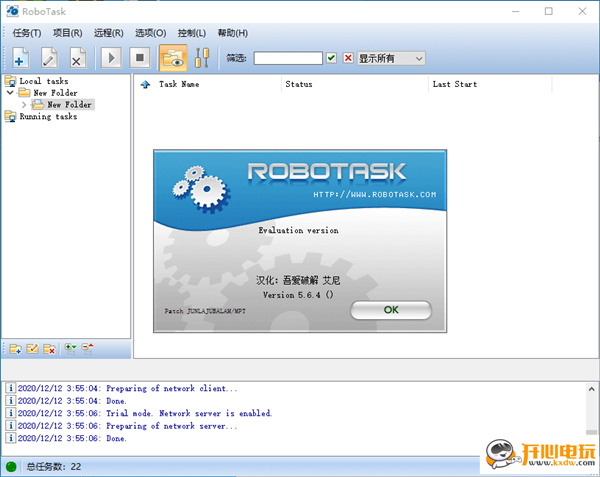Open the 项目(R) menu
Viewport: 600px width, 477px height.
pyautogui.click(x=67, y=33)
